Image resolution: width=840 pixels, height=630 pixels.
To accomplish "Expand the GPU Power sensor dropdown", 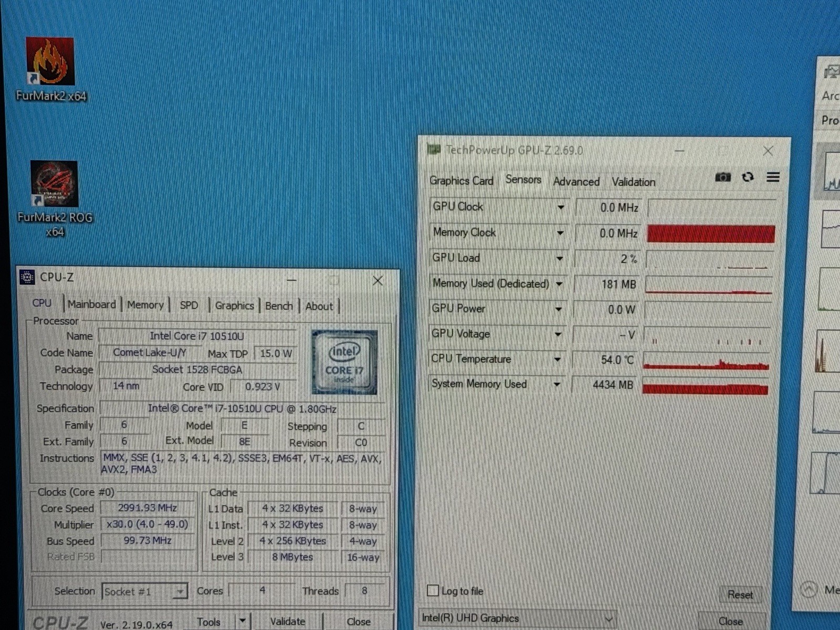I will pyautogui.click(x=559, y=309).
